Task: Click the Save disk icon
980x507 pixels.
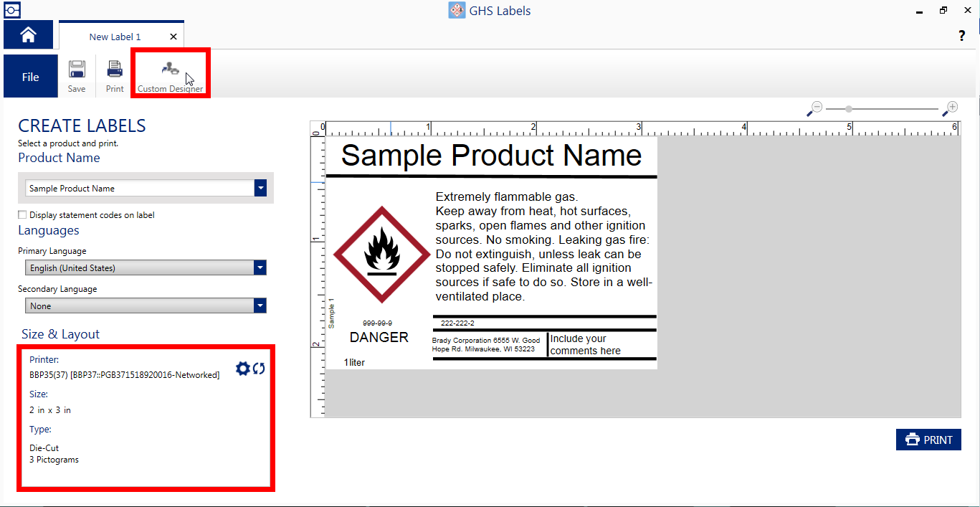Action: [77, 70]
